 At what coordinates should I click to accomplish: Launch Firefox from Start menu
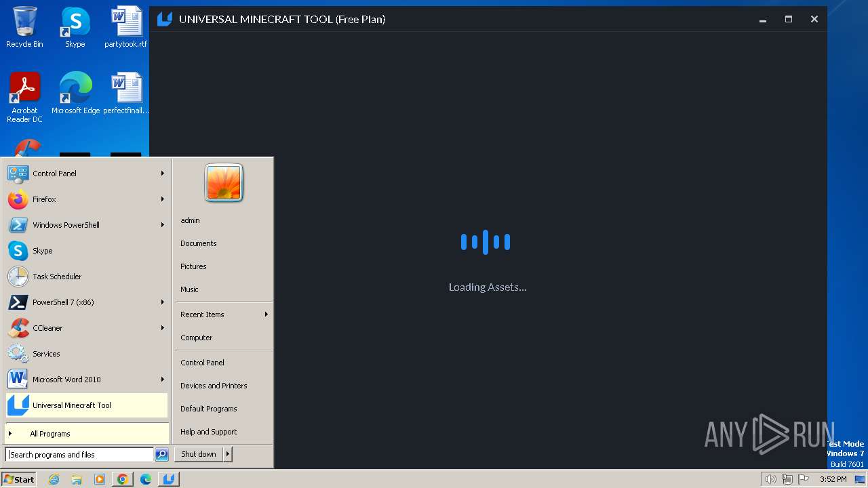coord(86,199)
